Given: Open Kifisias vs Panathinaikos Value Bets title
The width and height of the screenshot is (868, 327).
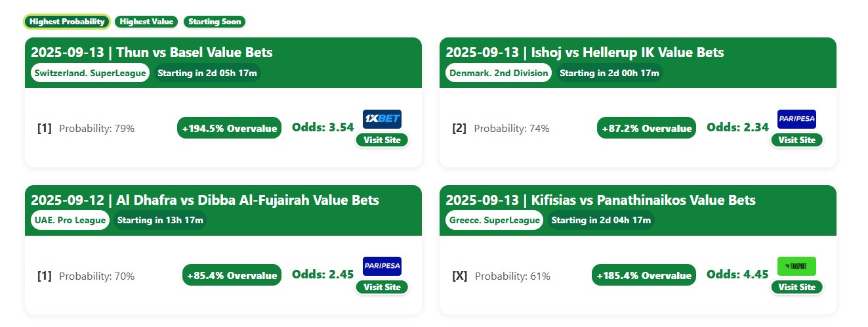Looking at the screenshot, I should pyautogui.click(x=600, y=200).
